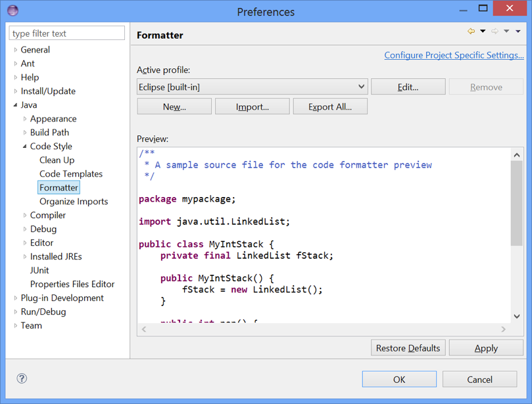Viewport: 532px width, 404px height.
Task: Click the Import... button
Action: (x=253, y=106)
